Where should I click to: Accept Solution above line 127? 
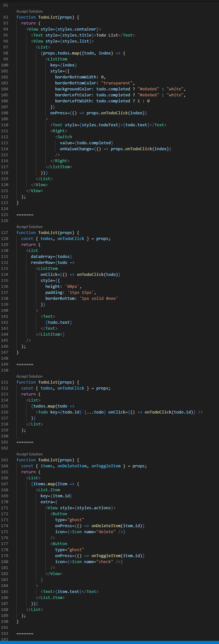pos(29,227)
